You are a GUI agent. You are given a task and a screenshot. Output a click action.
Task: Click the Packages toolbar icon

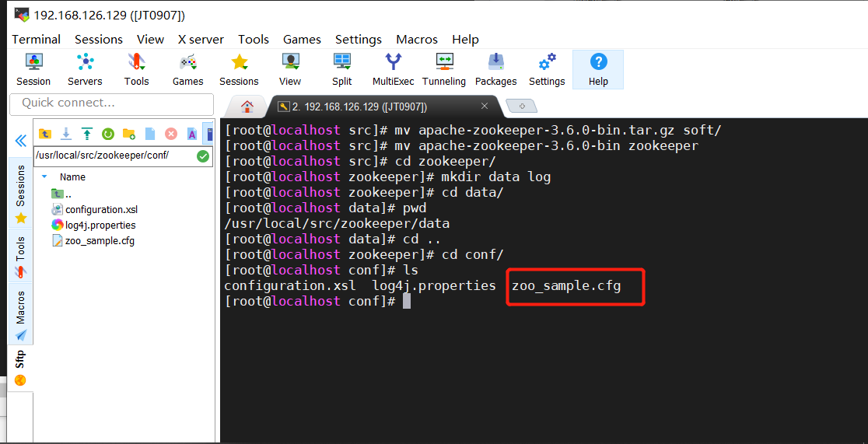click(495, 70)
